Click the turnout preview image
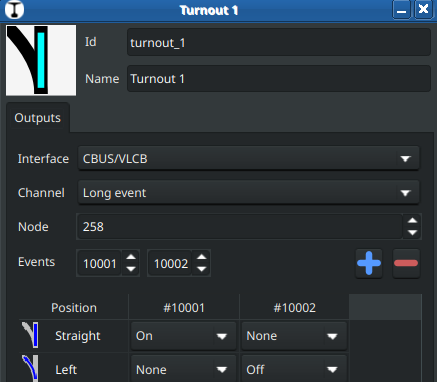The width and height of the screenshot is (437, 382). 41,60
